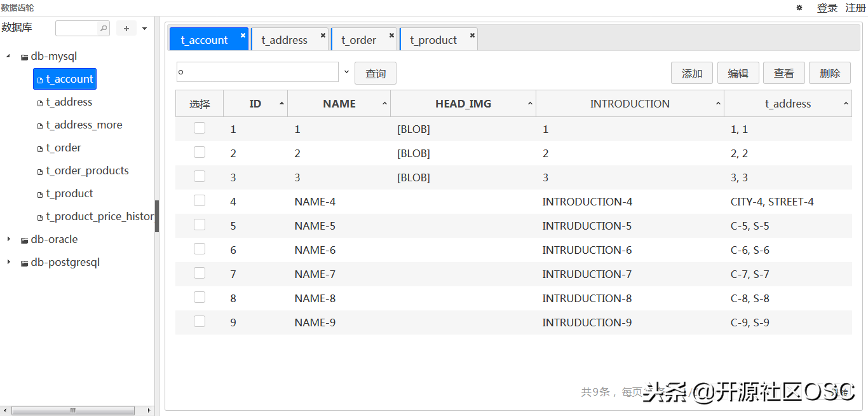Screen dimensions: 868x416
Task: Click the NAME column sort arrow icon
Action: [384, 104]
